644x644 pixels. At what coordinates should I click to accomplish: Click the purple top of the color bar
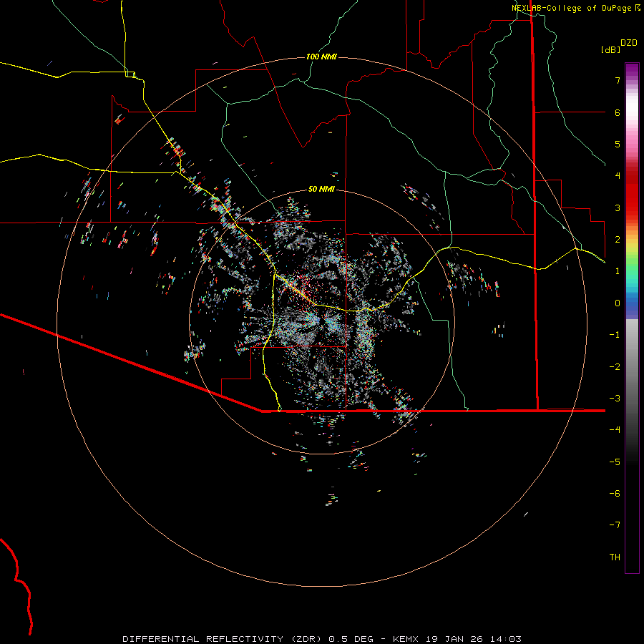coord(632,70)
